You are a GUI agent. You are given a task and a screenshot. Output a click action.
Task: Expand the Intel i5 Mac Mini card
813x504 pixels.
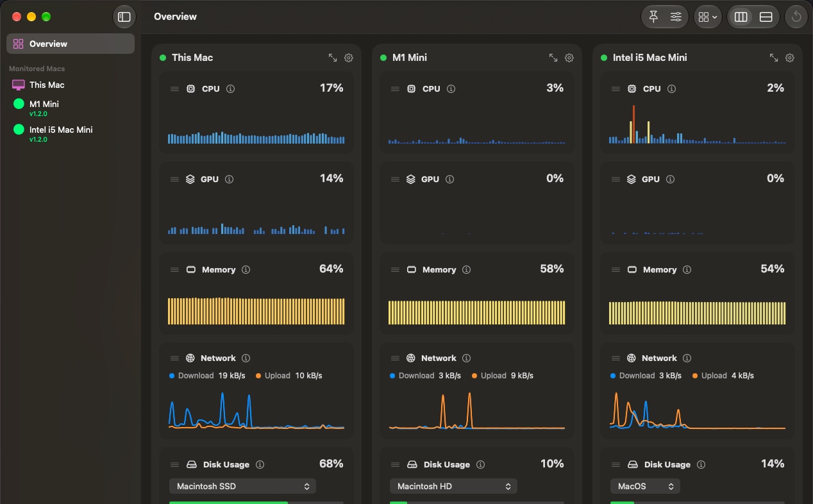click(x=774, y=58)
